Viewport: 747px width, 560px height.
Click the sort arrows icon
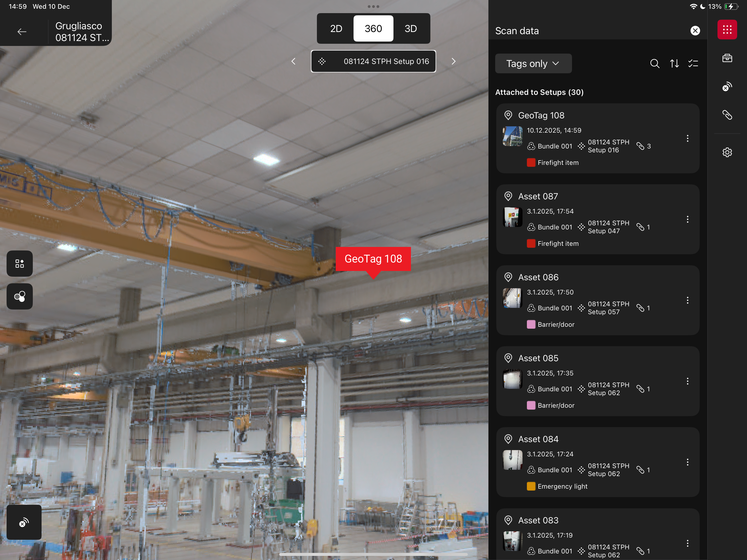(x=674, y=63)
